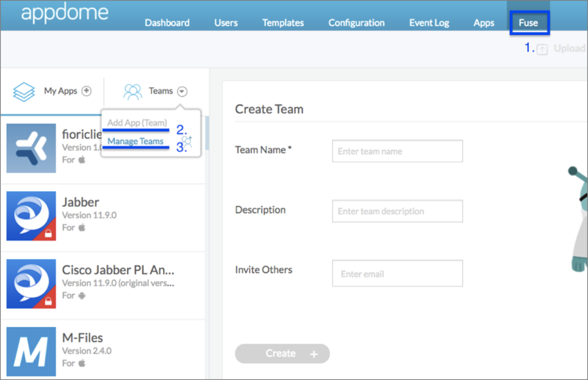
Task: Click the app list scrollbar
Action: 207,133
